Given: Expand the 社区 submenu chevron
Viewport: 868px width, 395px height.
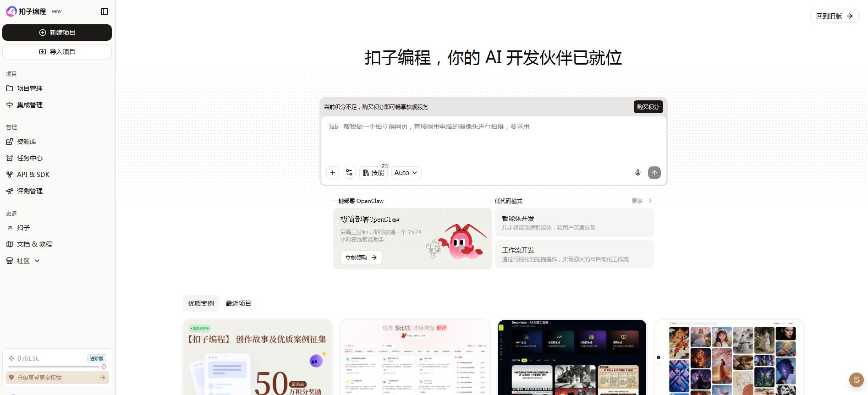Looking at the screenshot, I should tap(37, 261).
